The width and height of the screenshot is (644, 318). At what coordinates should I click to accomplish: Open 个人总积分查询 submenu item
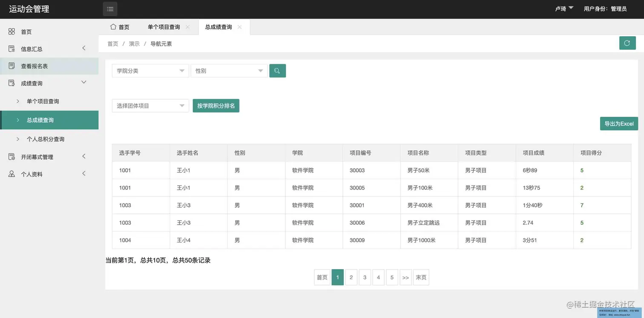pyautogui.click(x=49, y=139)
